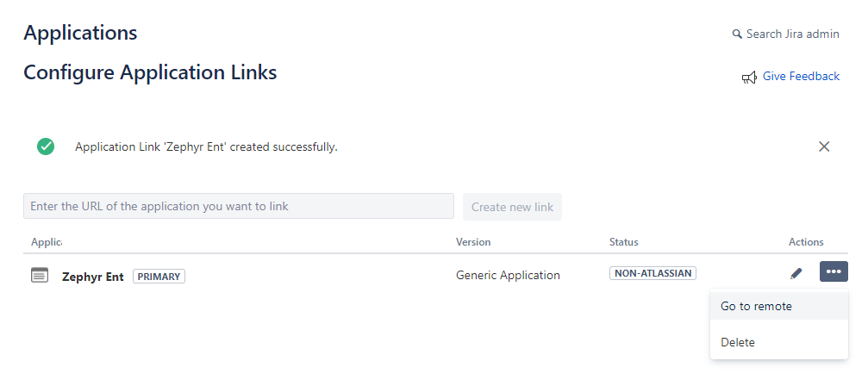Click the Zephyr Ent application name

click(x=93, y=277)
